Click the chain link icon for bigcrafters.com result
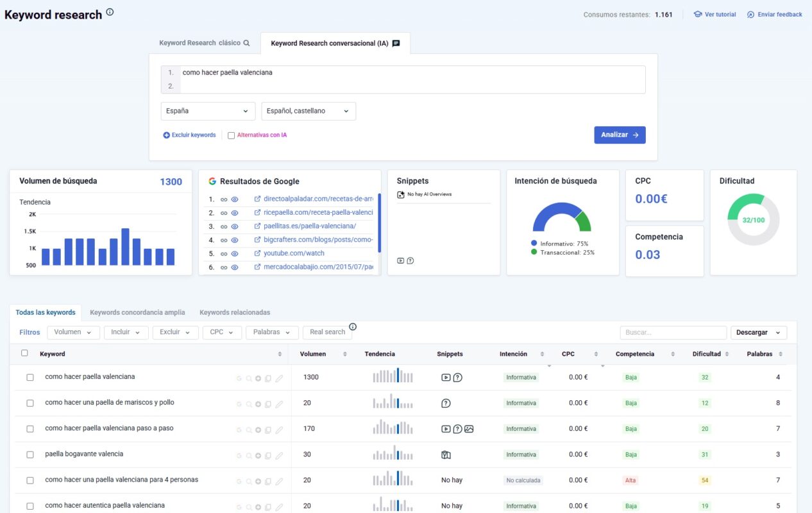 tap(224, 240)
